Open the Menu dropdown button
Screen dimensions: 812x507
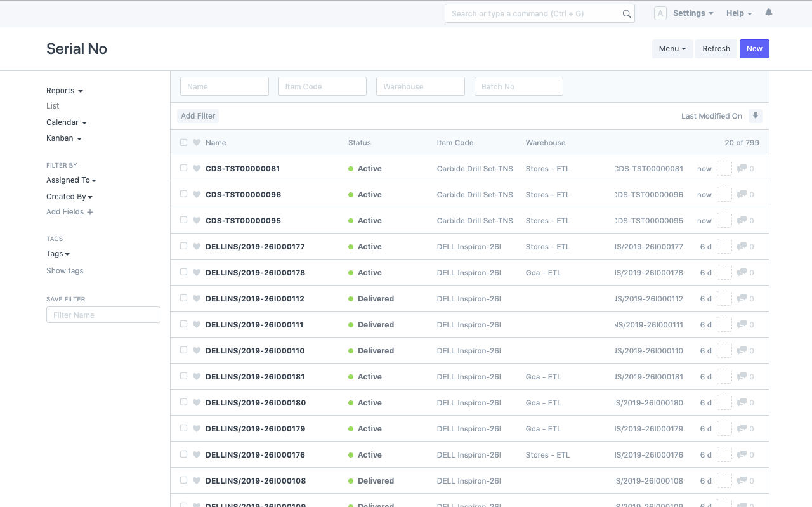672,49
